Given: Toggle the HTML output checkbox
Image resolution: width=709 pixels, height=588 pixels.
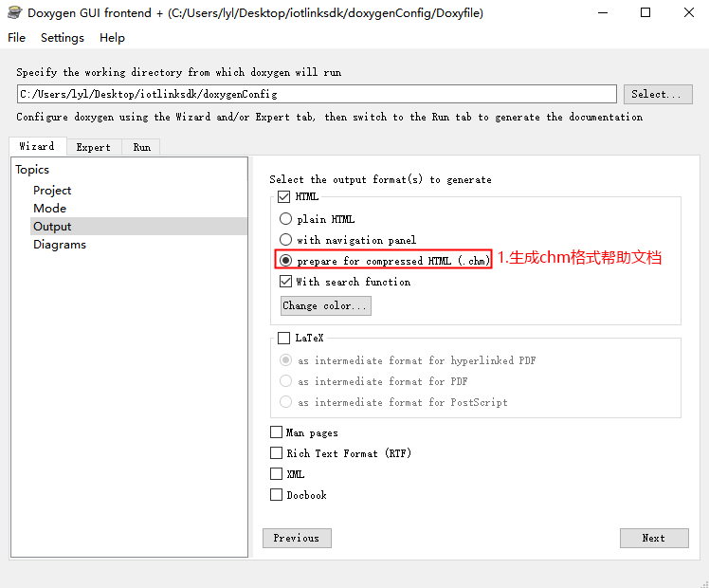Looking at the screenshot, I should [284, 196].
